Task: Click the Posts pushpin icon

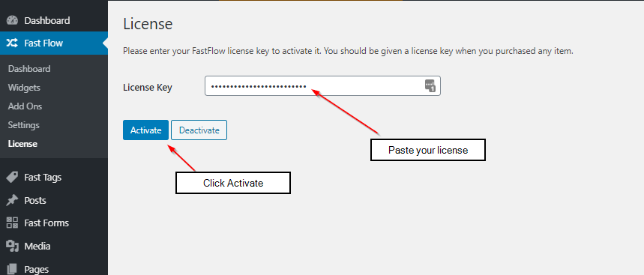Action: (x=12, y=200)
